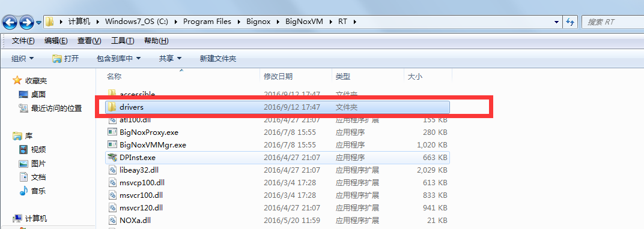Select 音乐 library
Viewport: 644px width, 229px height.
38,191
